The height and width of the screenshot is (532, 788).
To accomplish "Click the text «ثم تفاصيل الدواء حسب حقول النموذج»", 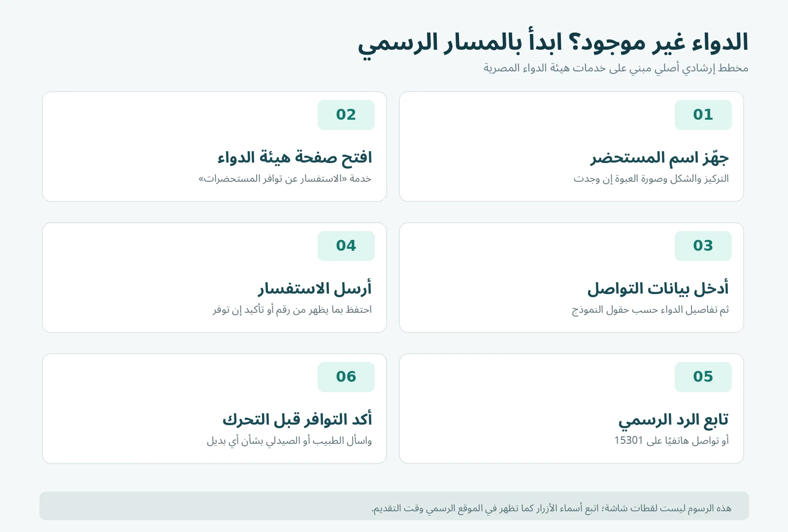I will tap(650, 310).
